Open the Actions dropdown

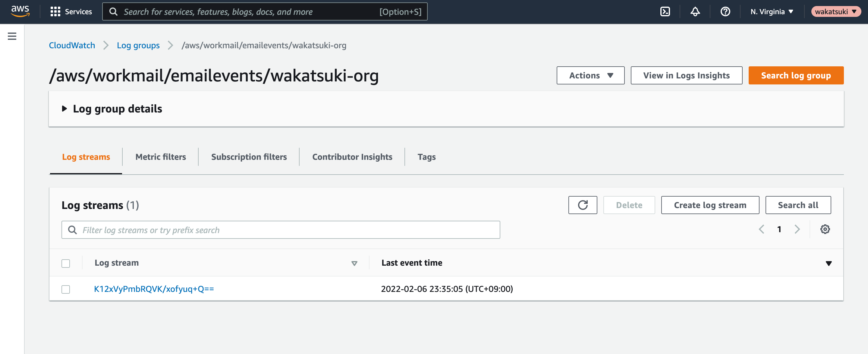(590, 75)
